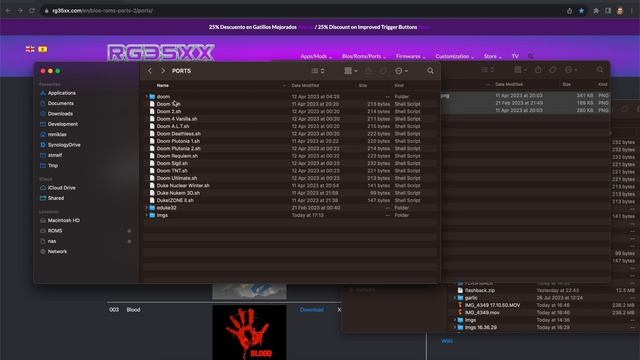Open Apps/Mods menu on website
This screenshot has width=640, height=360.
click(x=316, y=56)
